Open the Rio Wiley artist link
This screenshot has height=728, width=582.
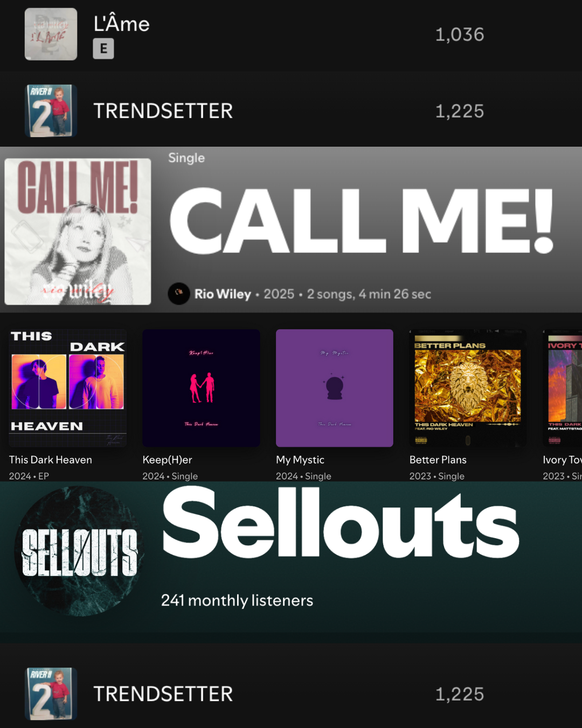[x=223, y=294]
